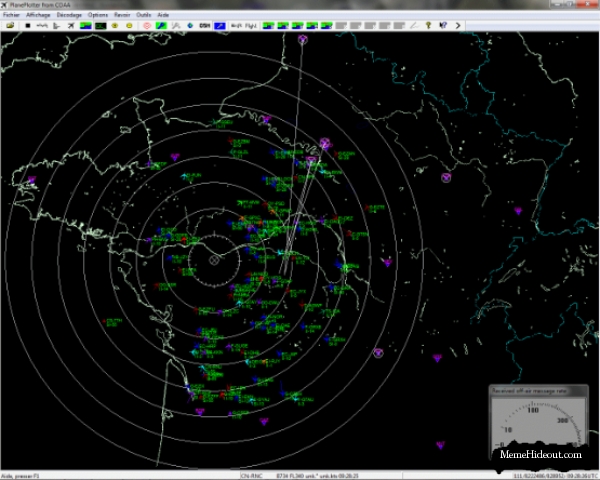Click the red target circle toolbar icon

pyautogui.click(x=148, y=25)
